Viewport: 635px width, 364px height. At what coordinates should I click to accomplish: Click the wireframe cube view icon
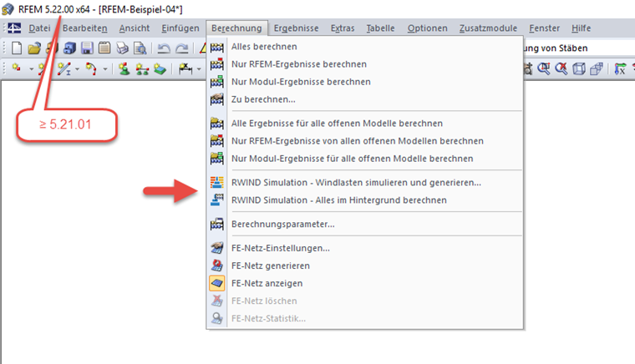(579, 69)
